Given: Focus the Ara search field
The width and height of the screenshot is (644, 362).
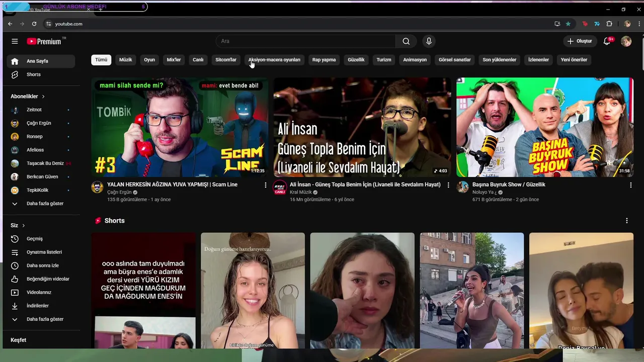Looking at the screenshot, I should 306,41.
